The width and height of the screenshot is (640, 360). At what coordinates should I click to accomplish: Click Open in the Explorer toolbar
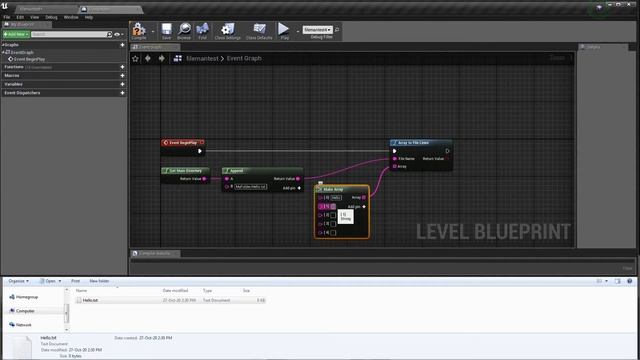(48, 281)
